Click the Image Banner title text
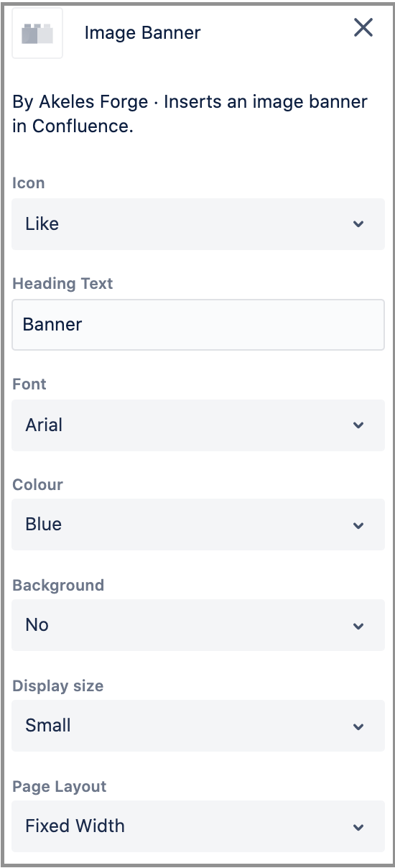Screen dimensions: 395x868 [142, 33]
